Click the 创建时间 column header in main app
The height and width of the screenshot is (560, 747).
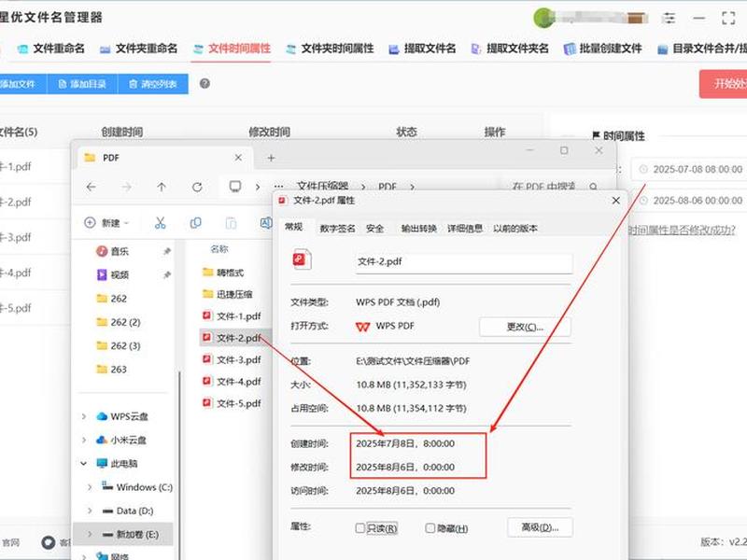point(122,132)
